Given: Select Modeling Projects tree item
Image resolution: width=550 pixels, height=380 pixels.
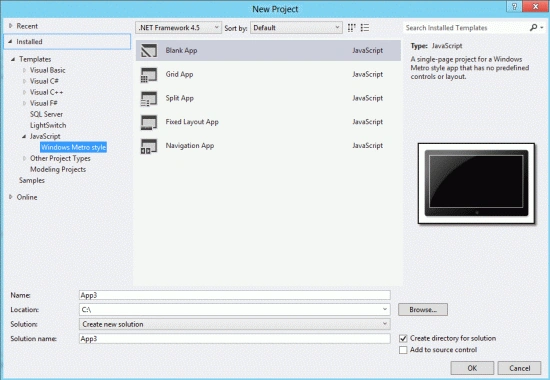Looking at the screenshot, I should [x=58, y=169].
